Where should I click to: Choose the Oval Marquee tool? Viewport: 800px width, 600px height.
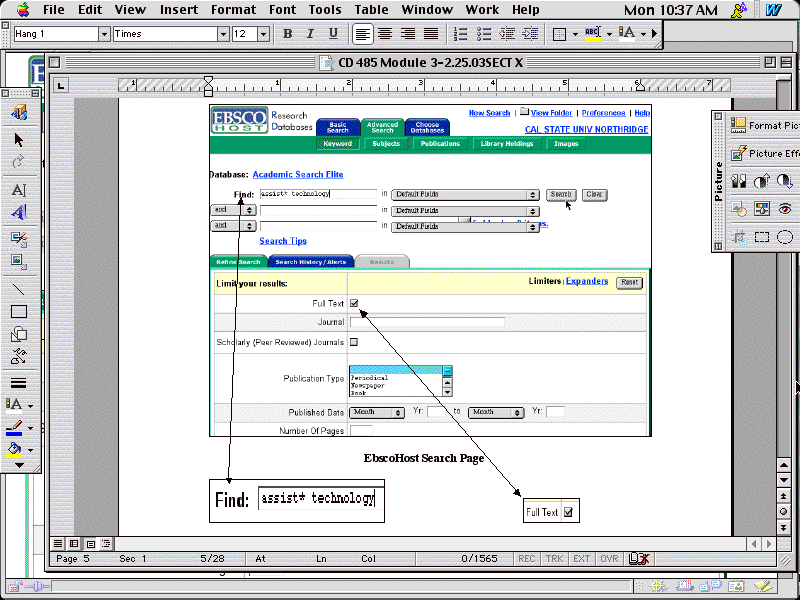[785, 237]
